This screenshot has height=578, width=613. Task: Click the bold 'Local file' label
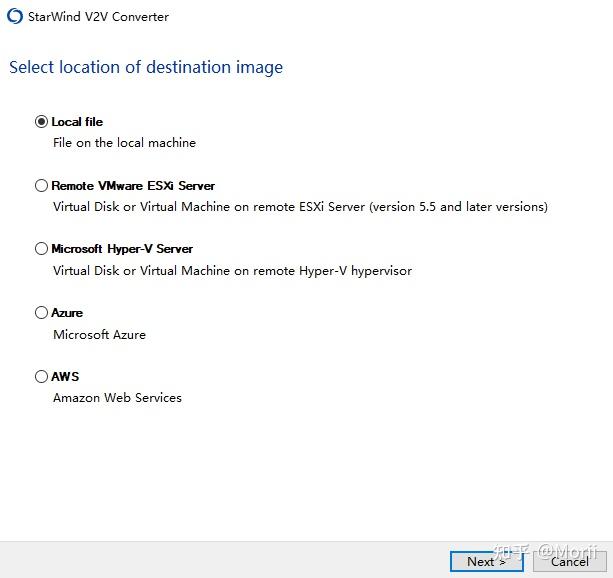[x=77, y=122]
